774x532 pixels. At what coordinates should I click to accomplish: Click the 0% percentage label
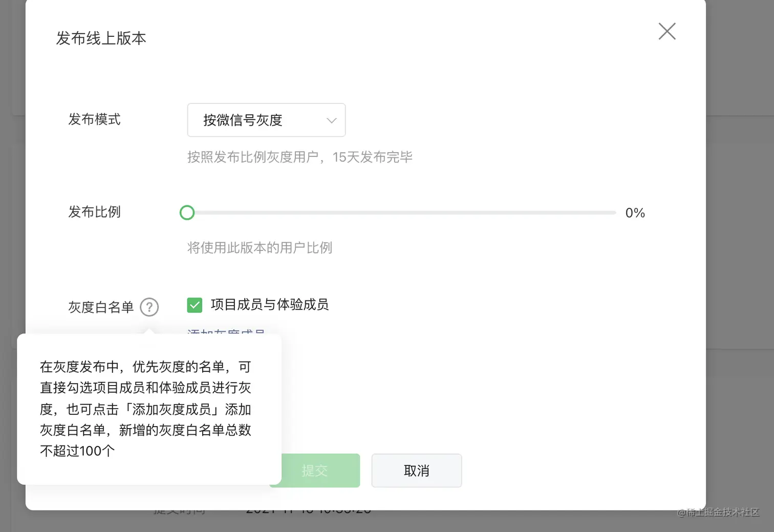(635, 213)
